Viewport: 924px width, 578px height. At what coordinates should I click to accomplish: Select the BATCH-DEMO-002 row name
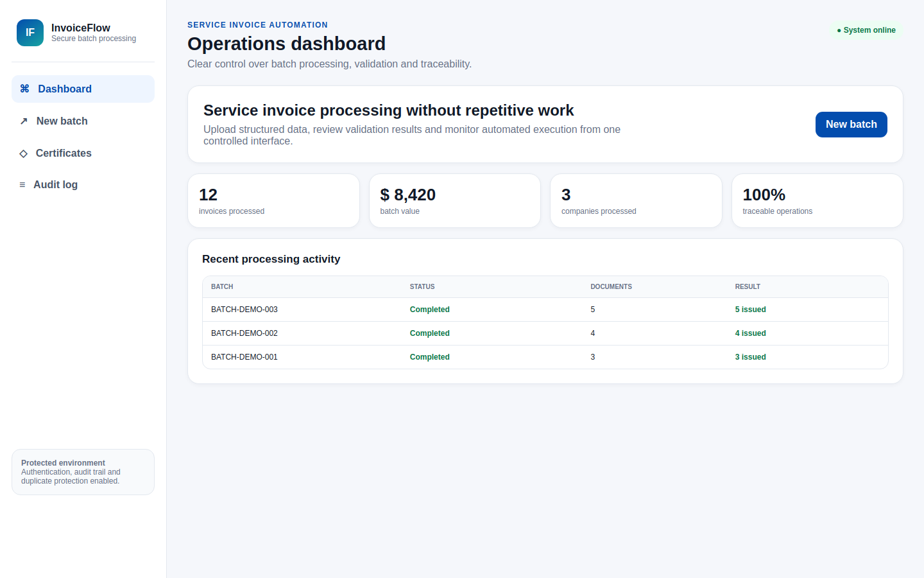[244, 333]
